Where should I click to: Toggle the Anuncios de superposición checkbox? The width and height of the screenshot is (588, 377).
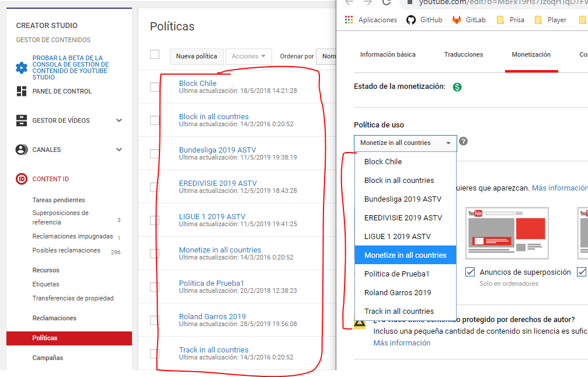pyautogui.click(x=470, y=272)
